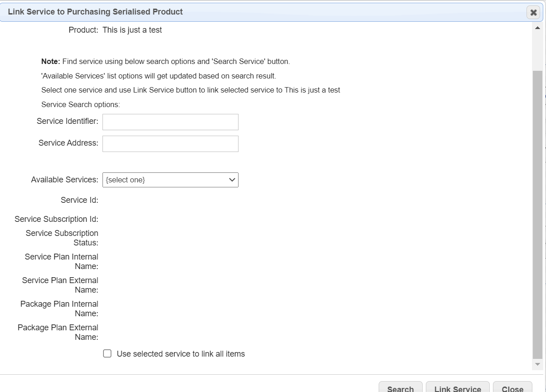
Task: Click the Close button at bottom
Action: coord(512,388)
